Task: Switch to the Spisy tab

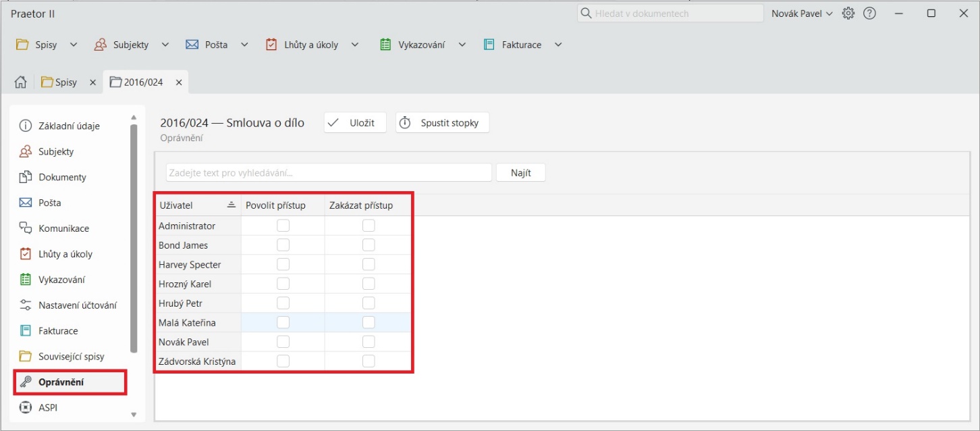Action: [59, 82]
